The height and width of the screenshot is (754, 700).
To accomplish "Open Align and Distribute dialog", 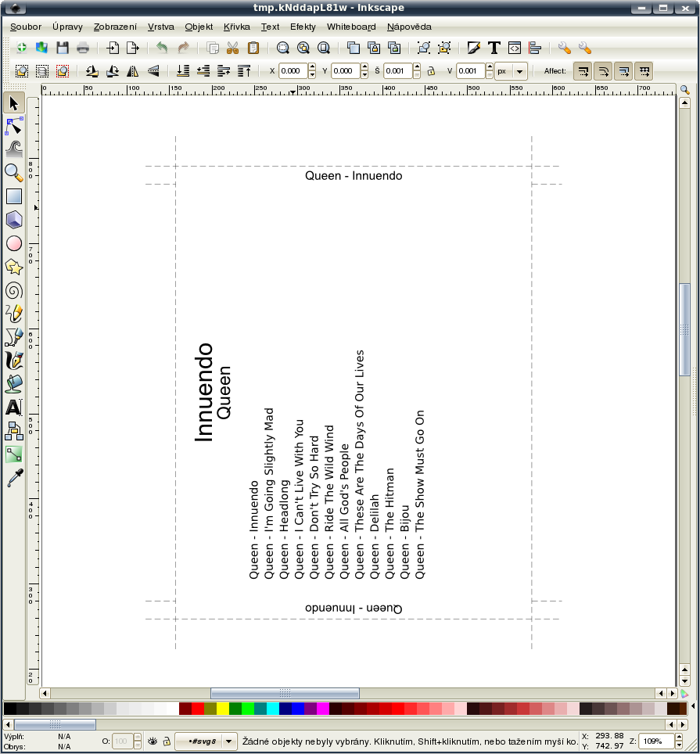I will (x=535, y=48).
